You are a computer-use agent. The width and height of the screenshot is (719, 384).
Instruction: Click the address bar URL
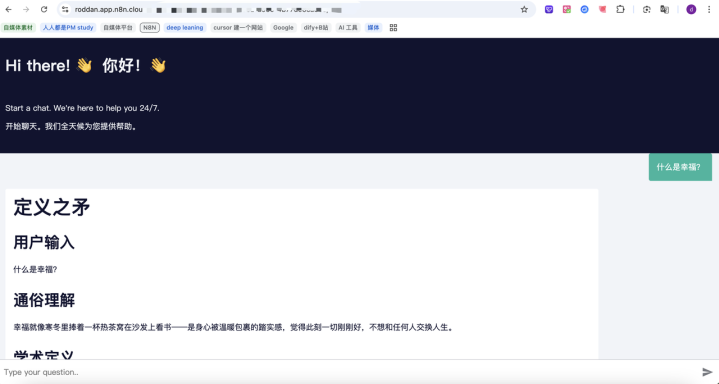pos(109,9)
